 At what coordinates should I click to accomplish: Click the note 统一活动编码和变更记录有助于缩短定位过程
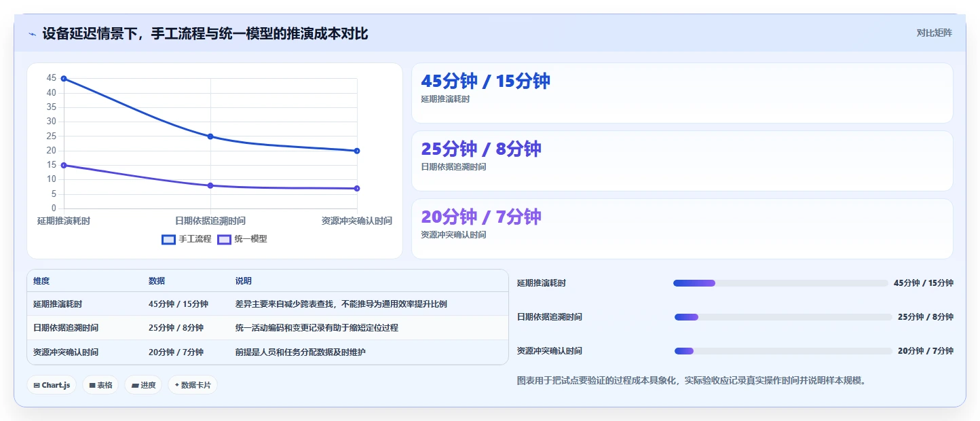(x=317, y=328)
